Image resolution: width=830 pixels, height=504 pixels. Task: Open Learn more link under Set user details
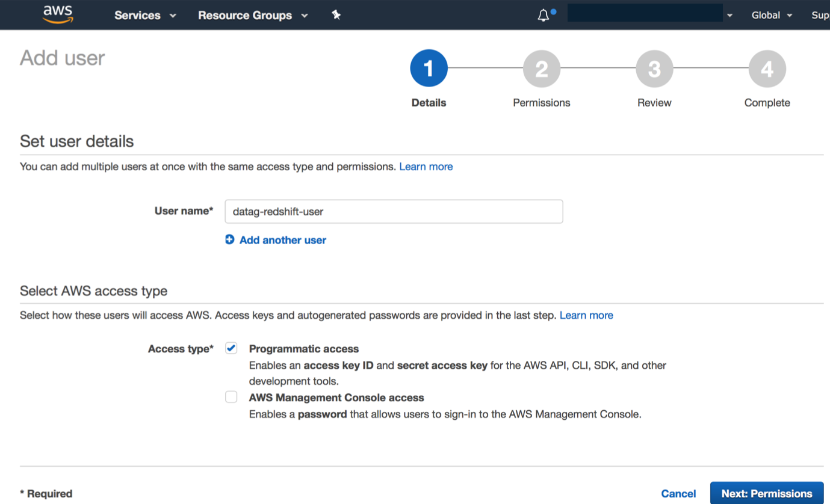pyautogui.click(x=426, y=167)
